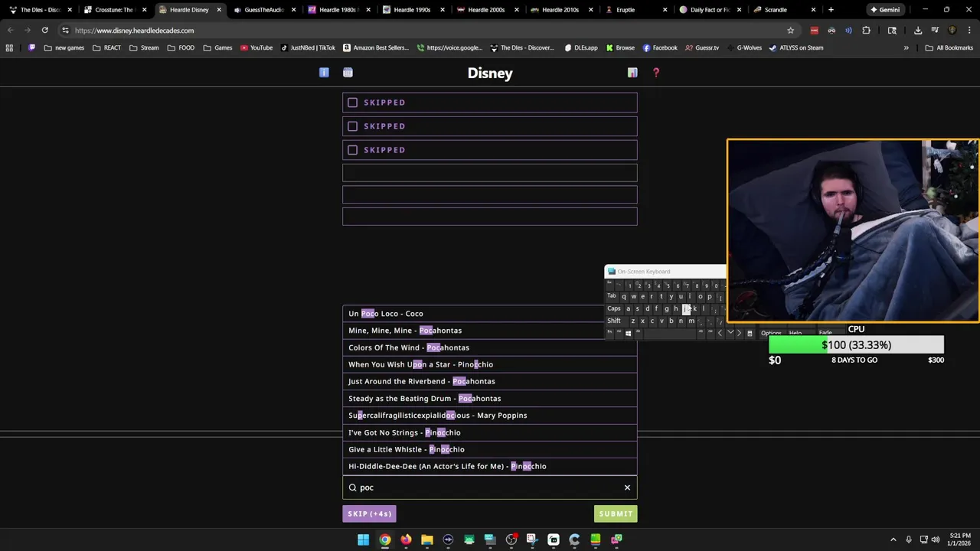Click the SKIP (+4s) button
Screen dimensions: 980x551
pos(370,514)
